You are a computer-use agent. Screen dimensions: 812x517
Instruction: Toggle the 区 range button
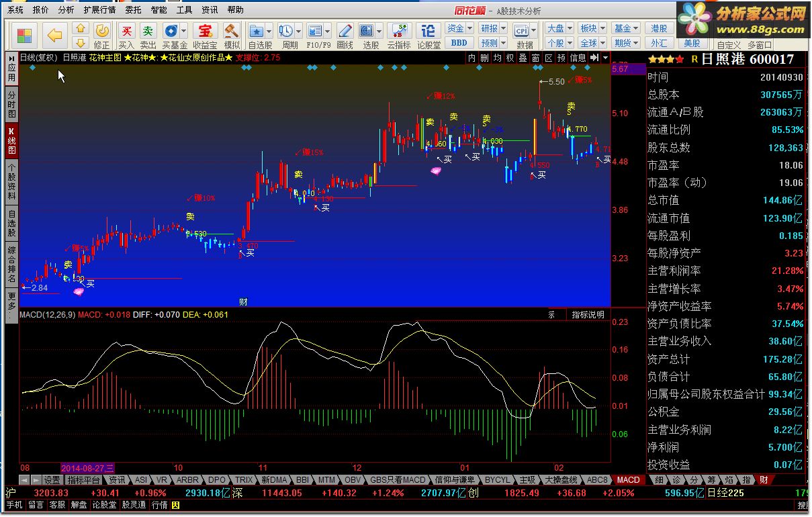click(549, 58)
